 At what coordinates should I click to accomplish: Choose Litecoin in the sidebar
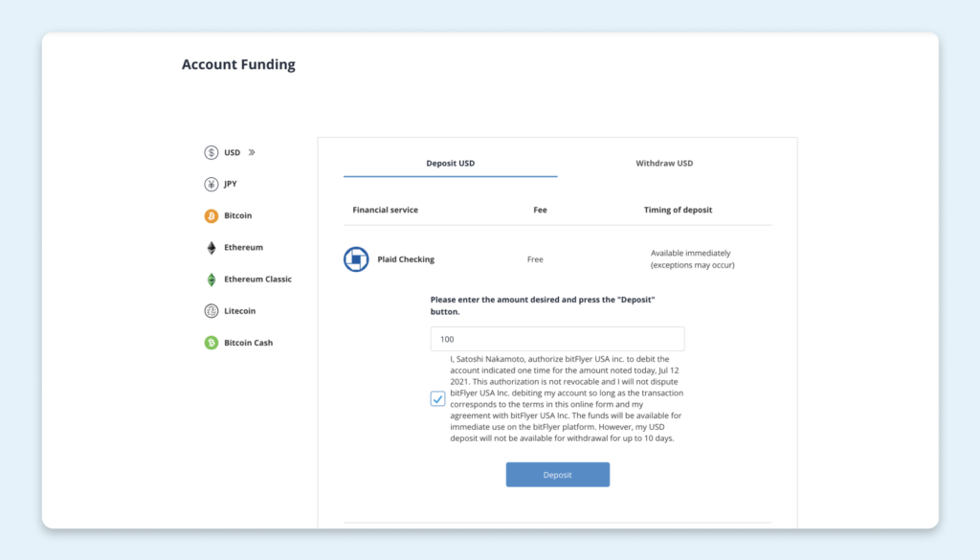tap(240, 310)
